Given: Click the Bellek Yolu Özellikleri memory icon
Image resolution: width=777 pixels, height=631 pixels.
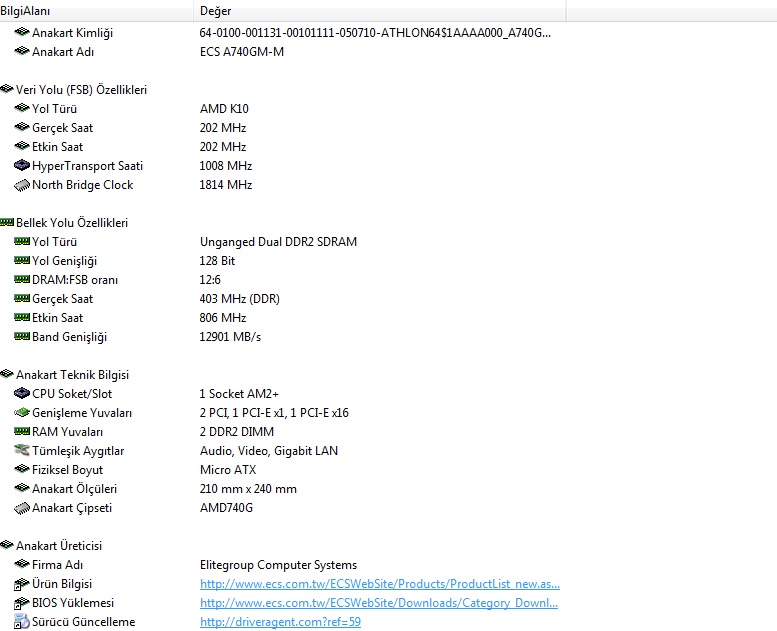Looking at the screenshot, I should (7, 223).
